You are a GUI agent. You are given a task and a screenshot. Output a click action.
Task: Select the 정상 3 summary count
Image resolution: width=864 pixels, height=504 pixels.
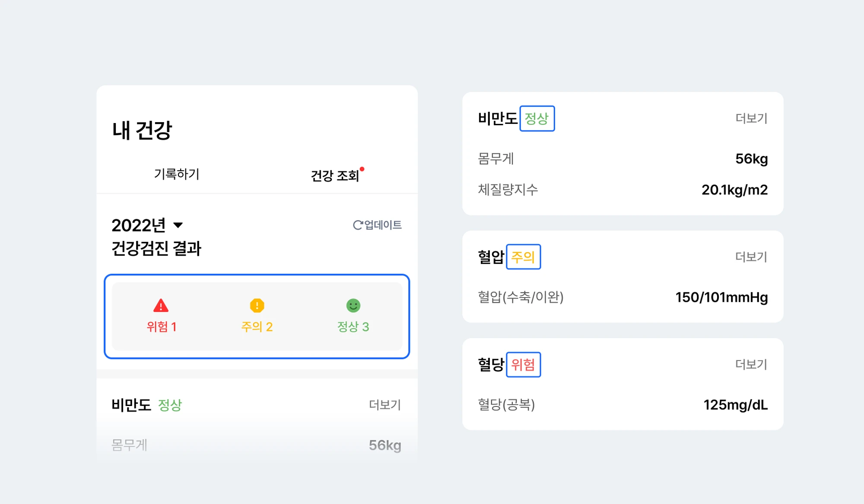point(353,326)
